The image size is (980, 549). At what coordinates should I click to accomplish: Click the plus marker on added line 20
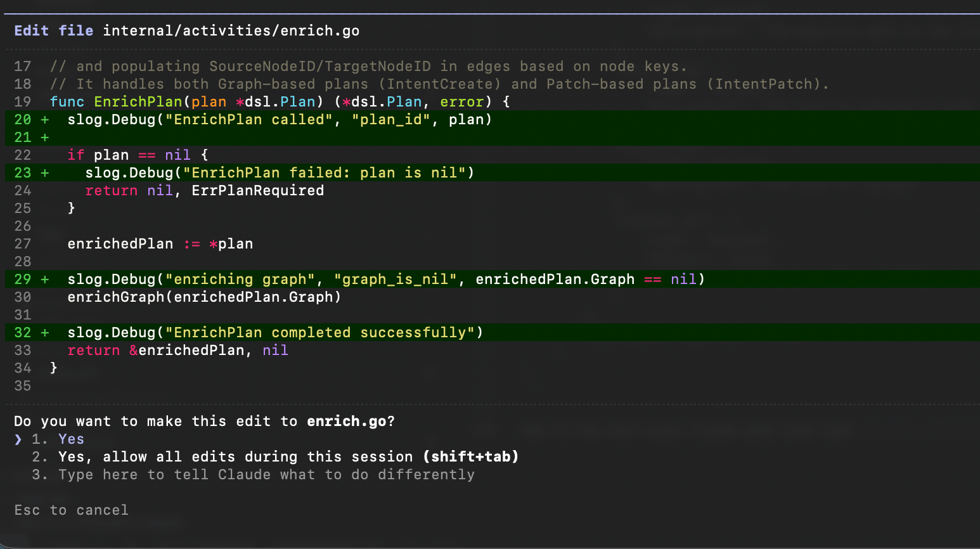point(45,119)
